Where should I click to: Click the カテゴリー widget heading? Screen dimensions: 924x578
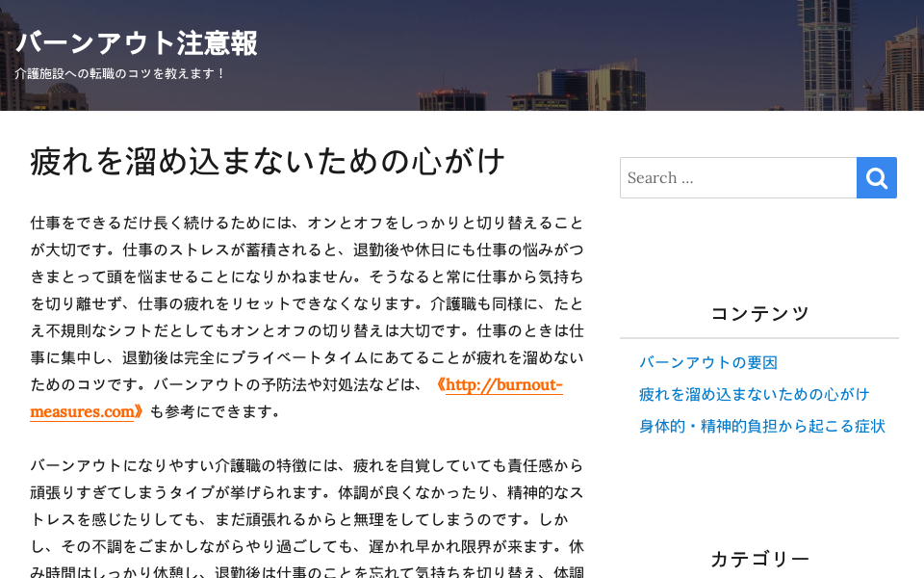click(759, 559)
